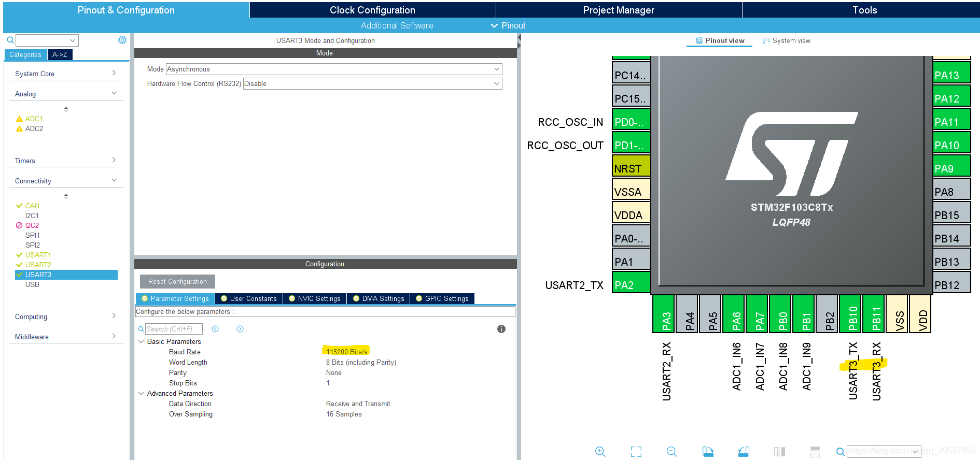Click the search magnifier icon in categories panel

click(x=10, y=40)
